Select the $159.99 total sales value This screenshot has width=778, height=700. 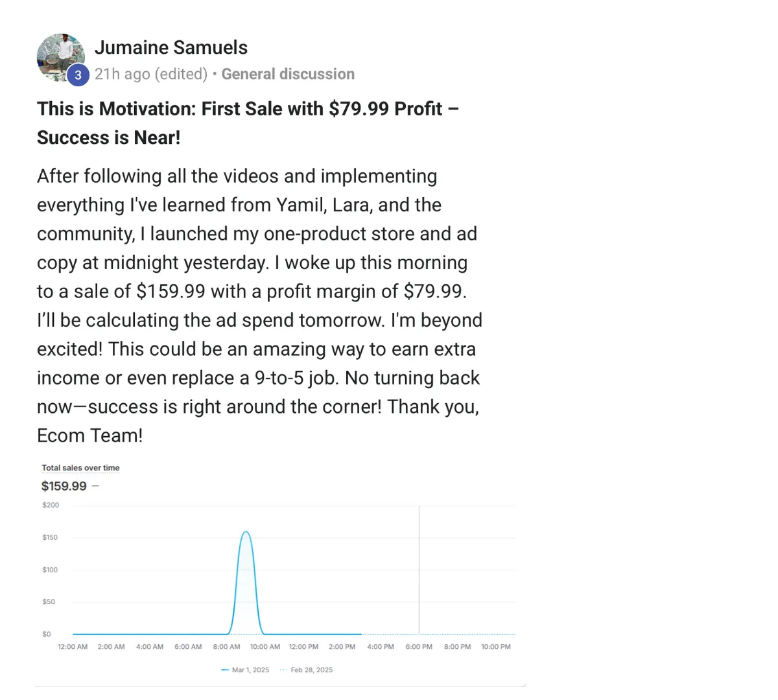pyautogui.click(x=64, y=486)
